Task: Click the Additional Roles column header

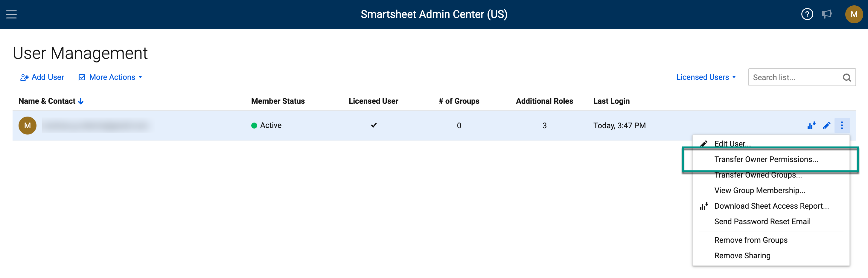Action: [544, 101]
